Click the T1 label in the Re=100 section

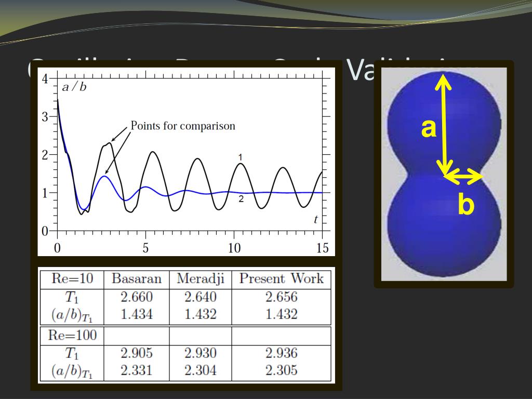[x=72, y=354]
